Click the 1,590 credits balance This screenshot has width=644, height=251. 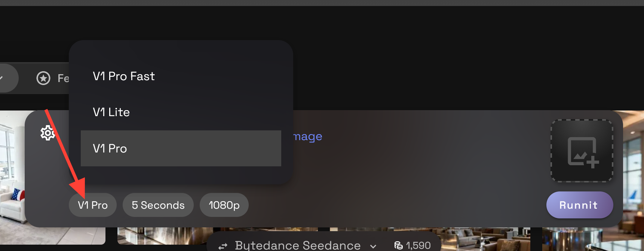[x=418, y=245]
